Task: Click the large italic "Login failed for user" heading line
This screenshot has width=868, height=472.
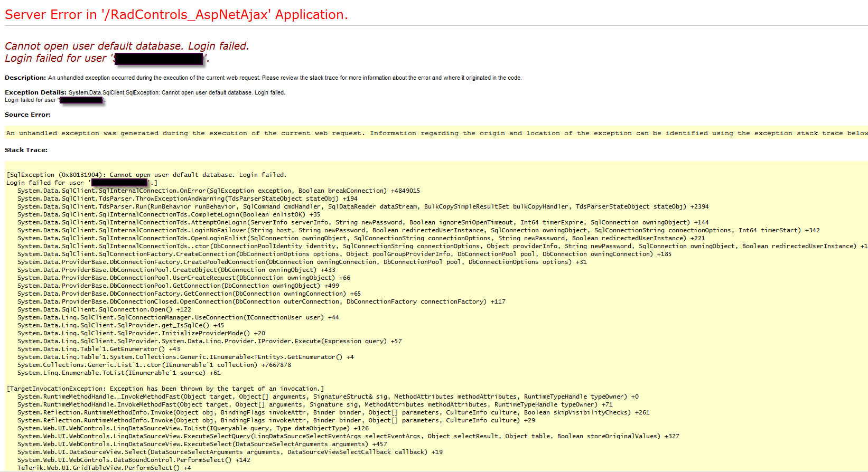Action: click(107, 58)
